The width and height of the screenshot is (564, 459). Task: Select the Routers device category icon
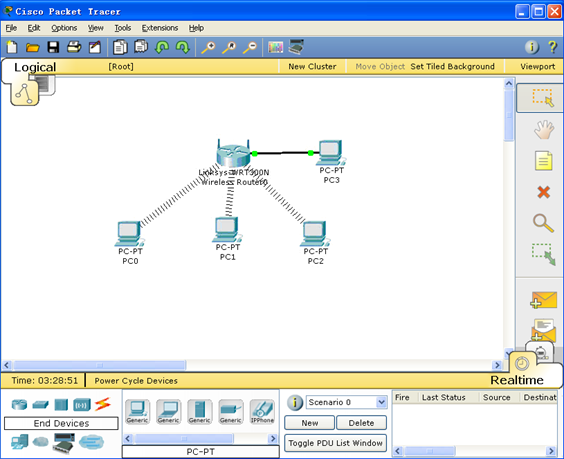tap(19, 404)
